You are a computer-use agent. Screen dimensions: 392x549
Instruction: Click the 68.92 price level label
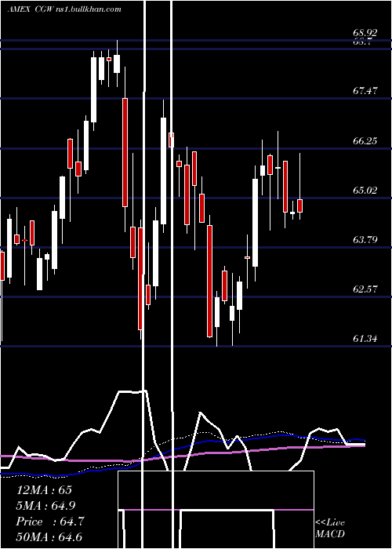point(365,33)
